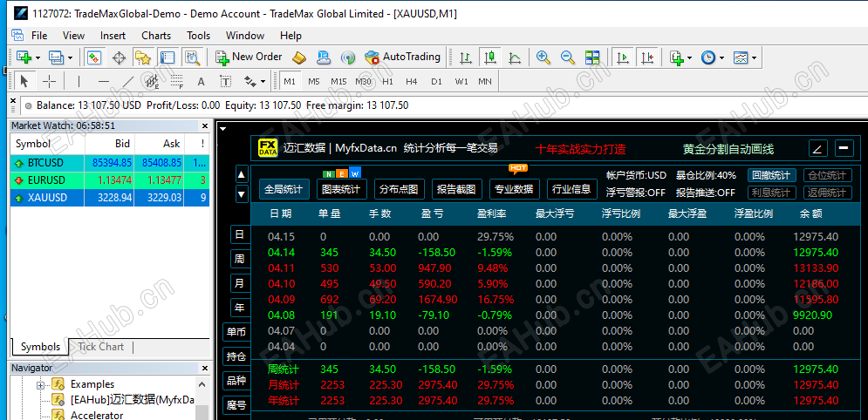Toggle the Strategy Tester button
Image resolution: width=868 pixels, height=420 pixels.
click(x=192, y=57)
